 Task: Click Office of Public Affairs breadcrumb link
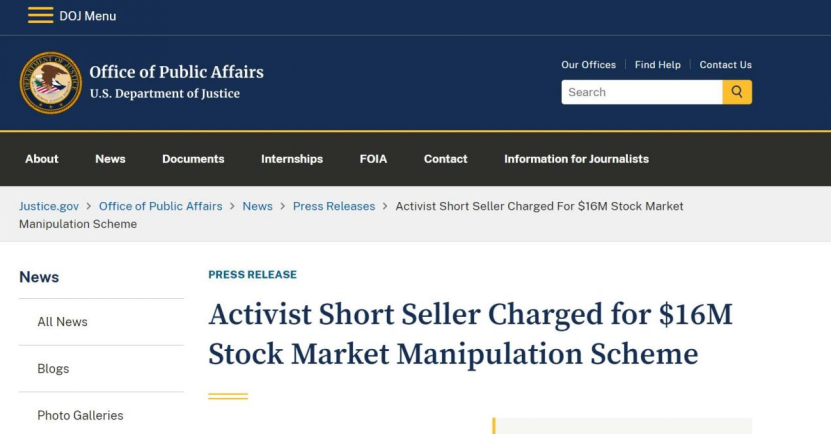(161, 206)
